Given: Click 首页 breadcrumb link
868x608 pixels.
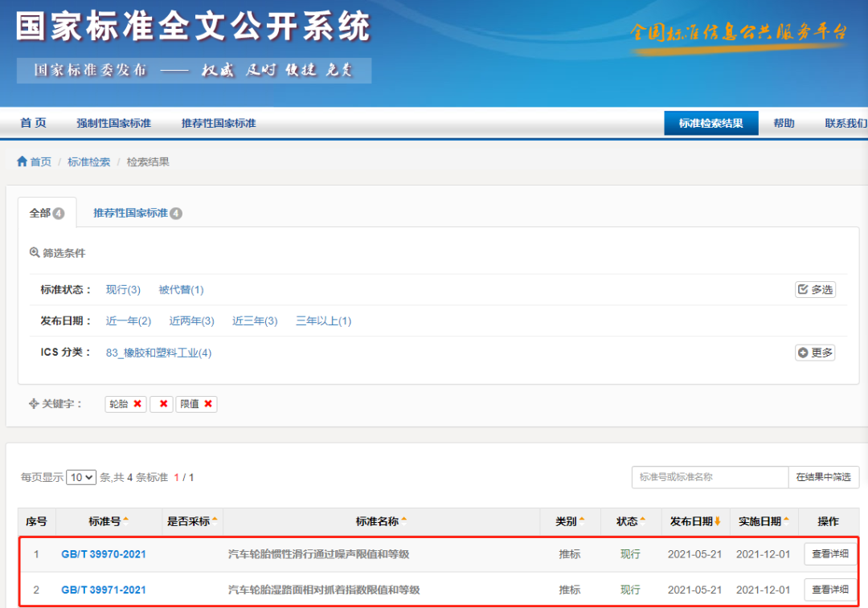Looking at the screenshot, I should coord(40,161).
